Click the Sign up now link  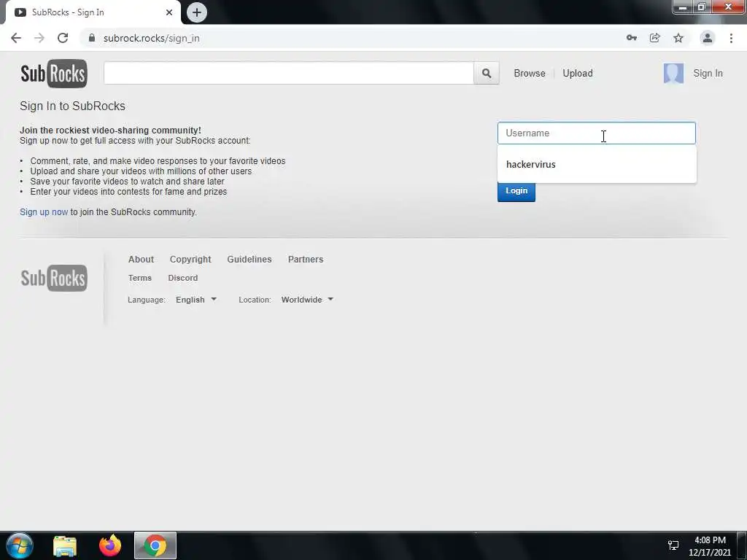point(44,212)
